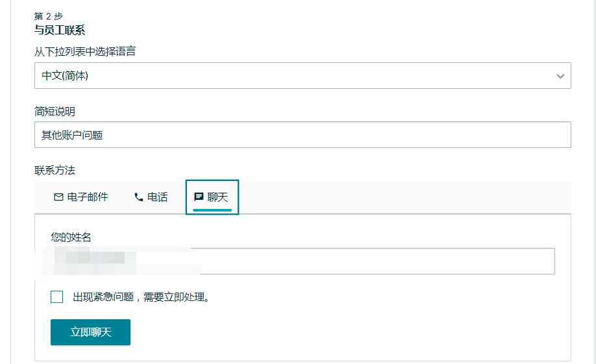Expand the language dropdown chevron

(x=560, y=76)
